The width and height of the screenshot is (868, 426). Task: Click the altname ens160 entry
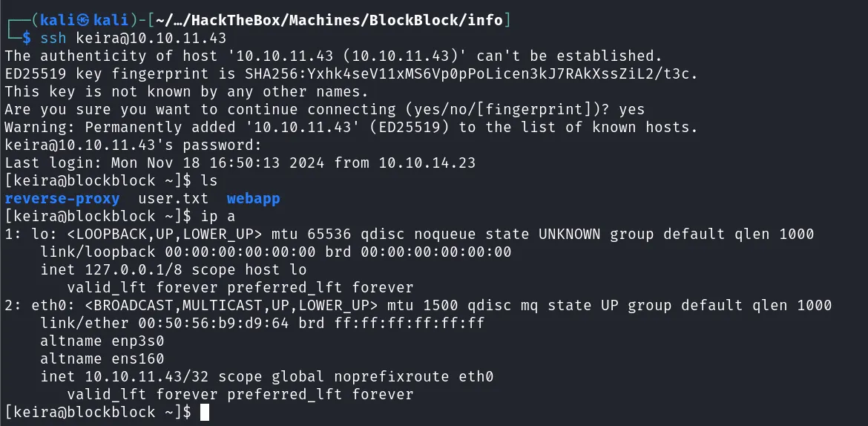(102, 359)
